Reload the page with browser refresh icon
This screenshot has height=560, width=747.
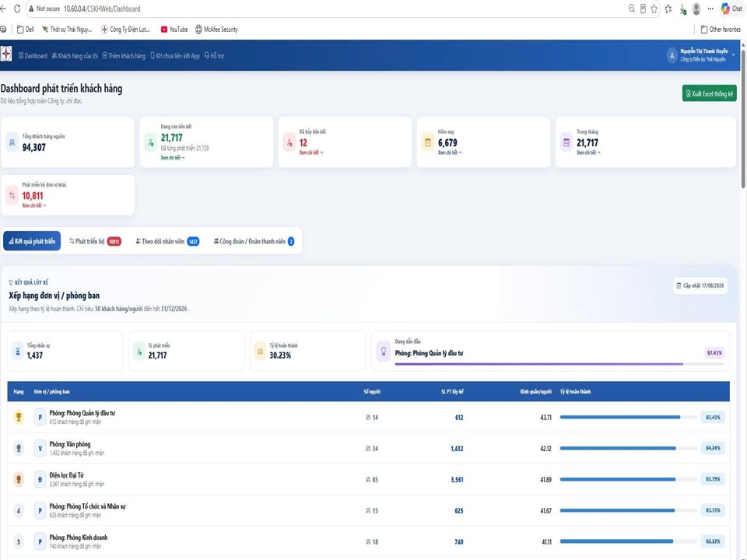[17, 9]
